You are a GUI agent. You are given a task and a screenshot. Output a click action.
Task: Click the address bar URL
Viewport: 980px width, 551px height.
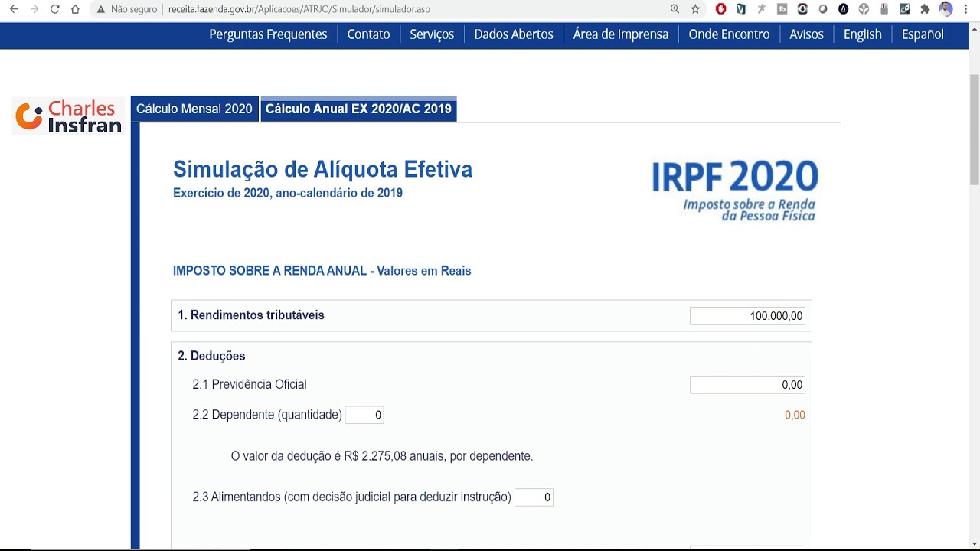(x=299, y=9)
